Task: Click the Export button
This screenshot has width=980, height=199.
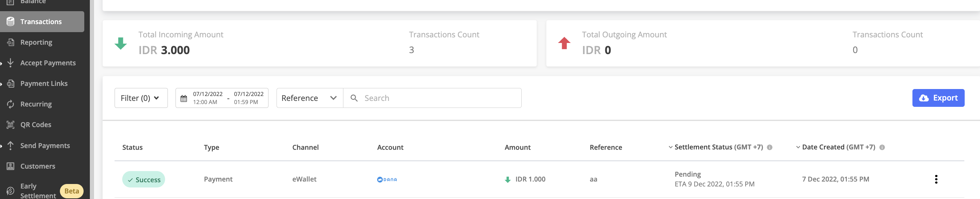Action: (x=938, y=98)
